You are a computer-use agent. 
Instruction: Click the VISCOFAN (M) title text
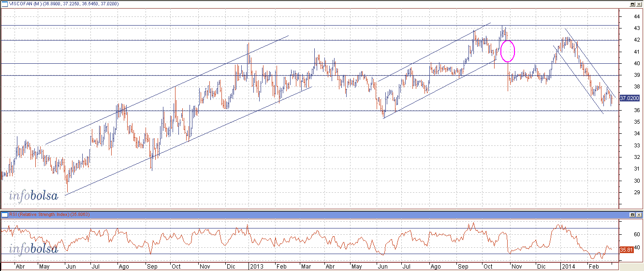click(27, 4)
